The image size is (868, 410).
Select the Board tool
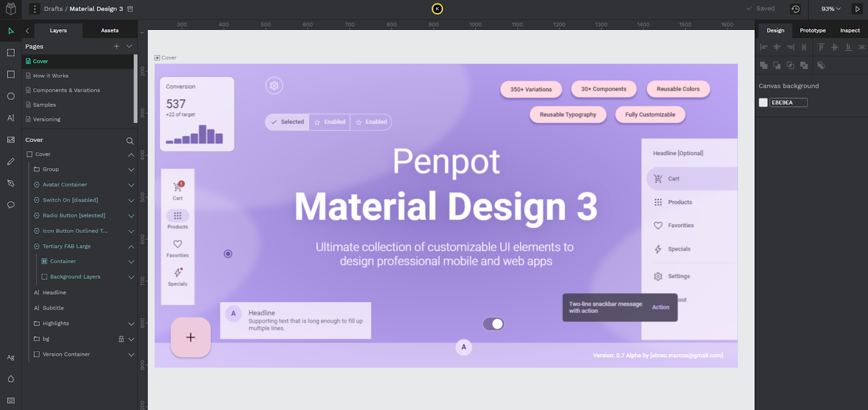coord(11,53)
